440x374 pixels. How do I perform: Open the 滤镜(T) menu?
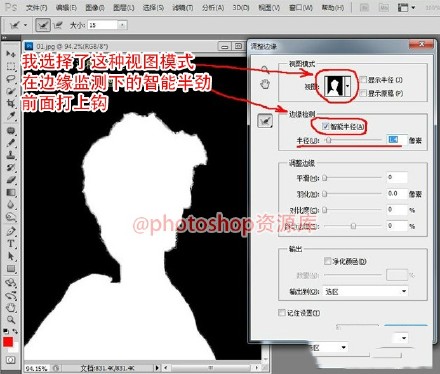(x=182, y=8)
